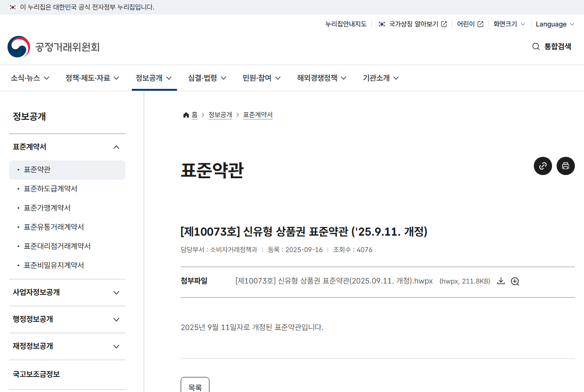
Task: Expand the 화면크기 dropdown
Action: (x=509, y=24)
